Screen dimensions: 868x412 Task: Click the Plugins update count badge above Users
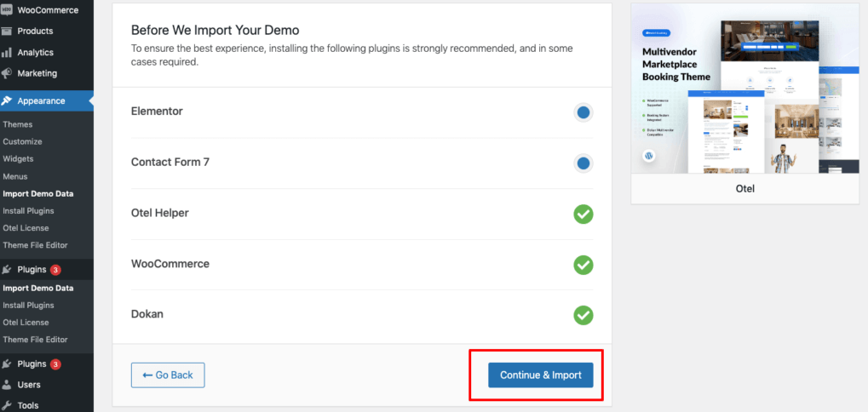[x=55, y=364]
